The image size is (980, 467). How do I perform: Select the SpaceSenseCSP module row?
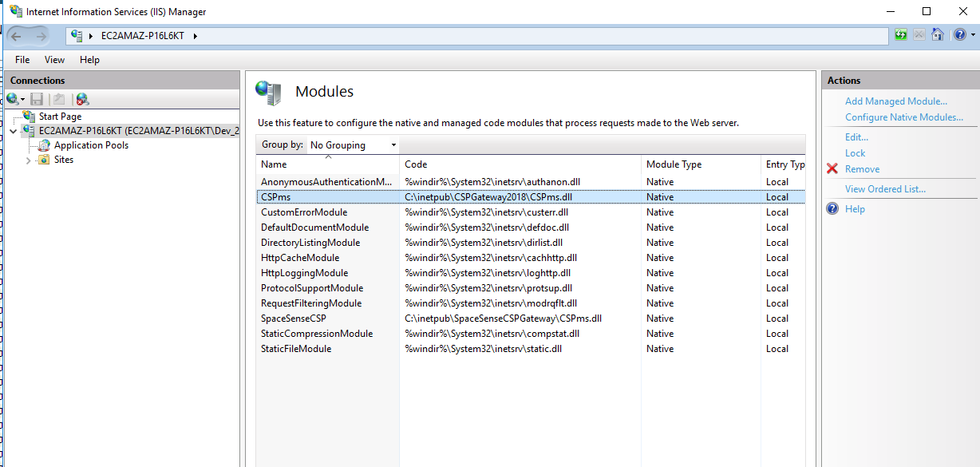click(531, 319)
